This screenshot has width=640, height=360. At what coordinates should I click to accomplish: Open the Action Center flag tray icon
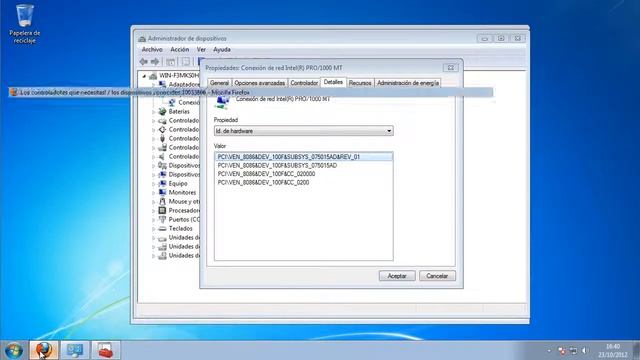562,351
